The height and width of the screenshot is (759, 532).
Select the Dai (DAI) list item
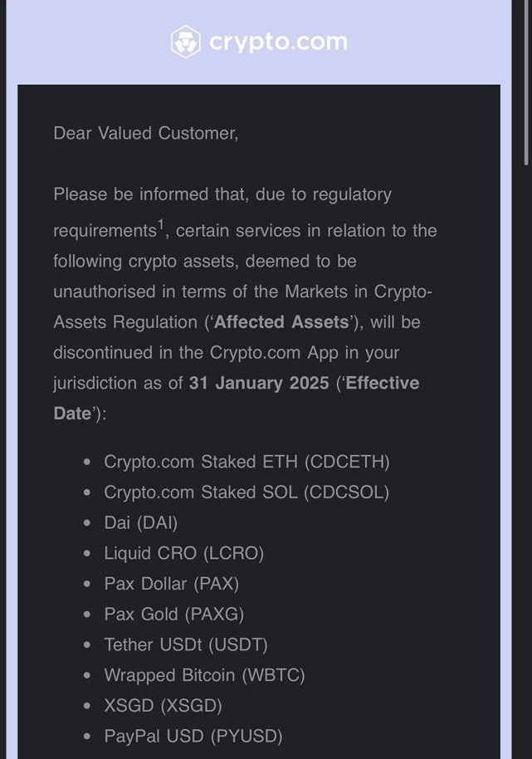coord(140,523)
